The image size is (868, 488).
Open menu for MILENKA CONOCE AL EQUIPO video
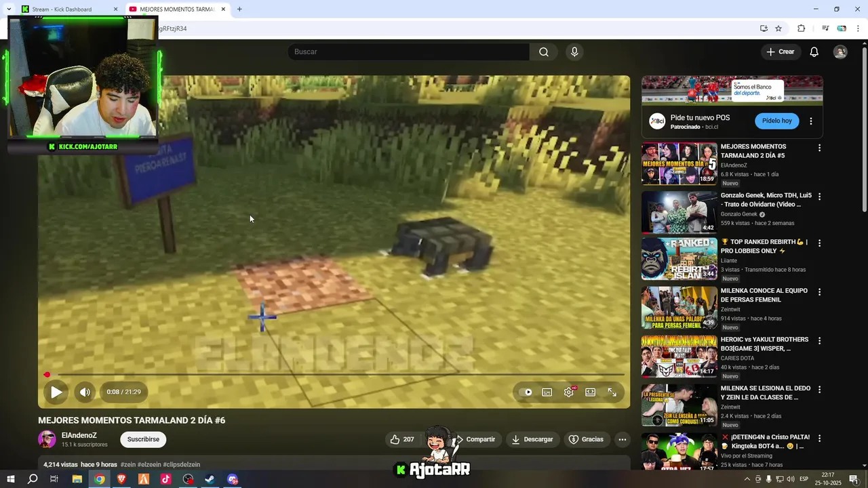tap(819, 292)
